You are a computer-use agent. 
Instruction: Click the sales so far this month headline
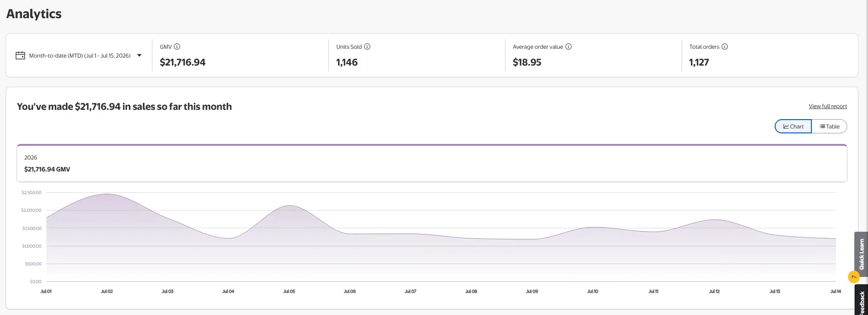click(x=124, y=107)
